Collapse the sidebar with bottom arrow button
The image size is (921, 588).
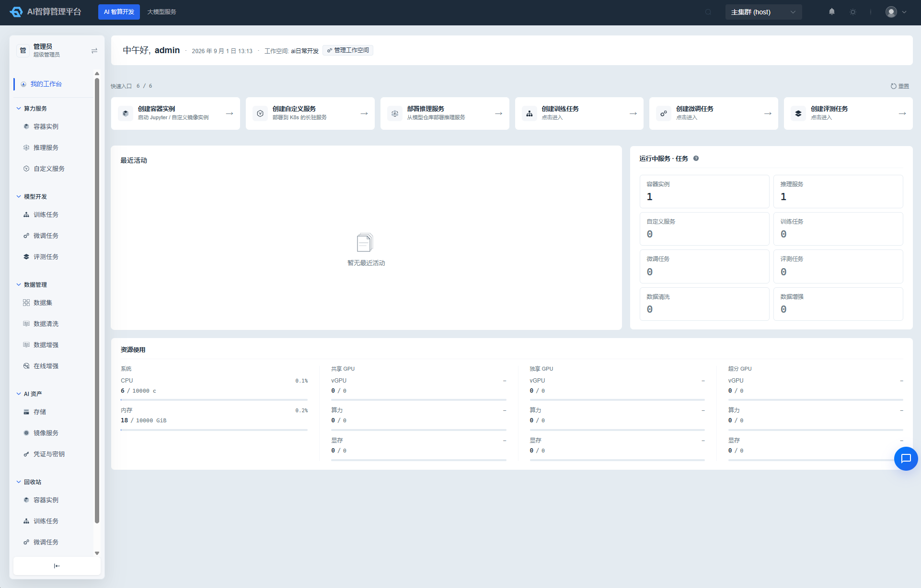57,566
